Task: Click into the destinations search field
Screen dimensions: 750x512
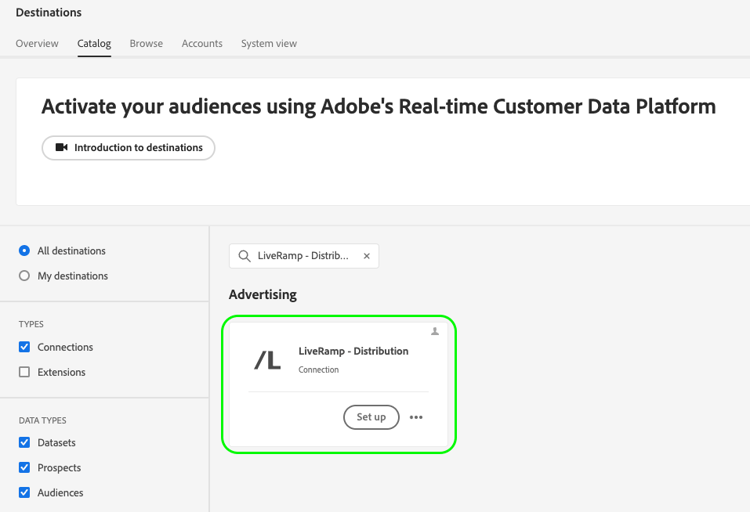Action: (x=303, y=256)
